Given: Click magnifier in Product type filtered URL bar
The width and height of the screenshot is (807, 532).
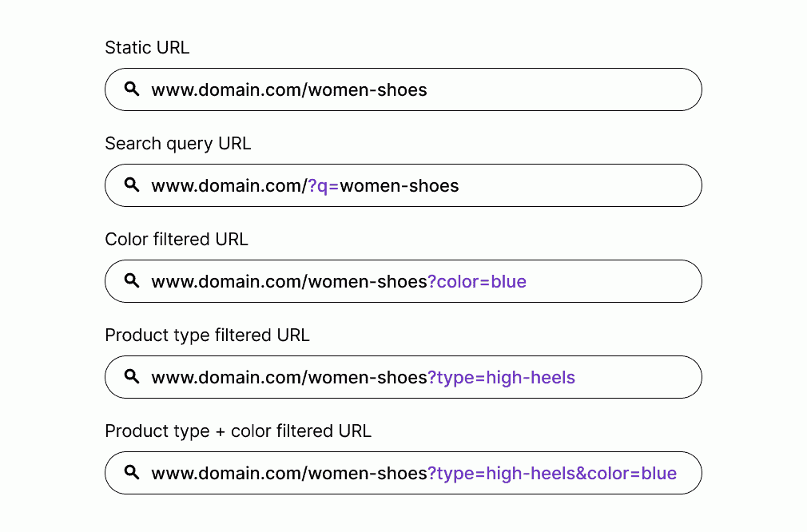Looking at the screenshot, I should click(132, 376).
